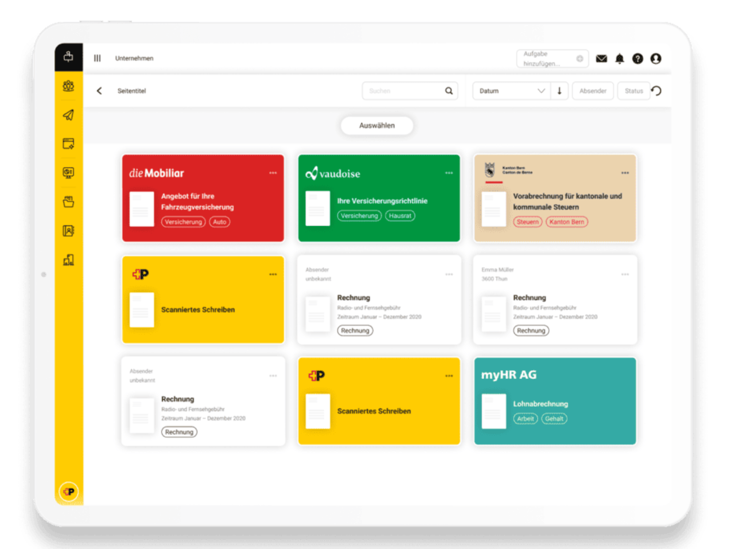Open the Datum sort dropdown

(512, 91)
